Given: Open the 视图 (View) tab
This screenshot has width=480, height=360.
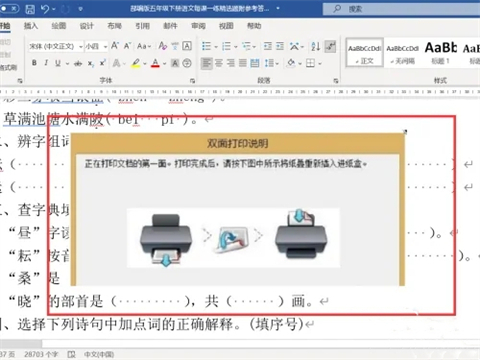Looking at the screenshot, I should tap(226, 26).
